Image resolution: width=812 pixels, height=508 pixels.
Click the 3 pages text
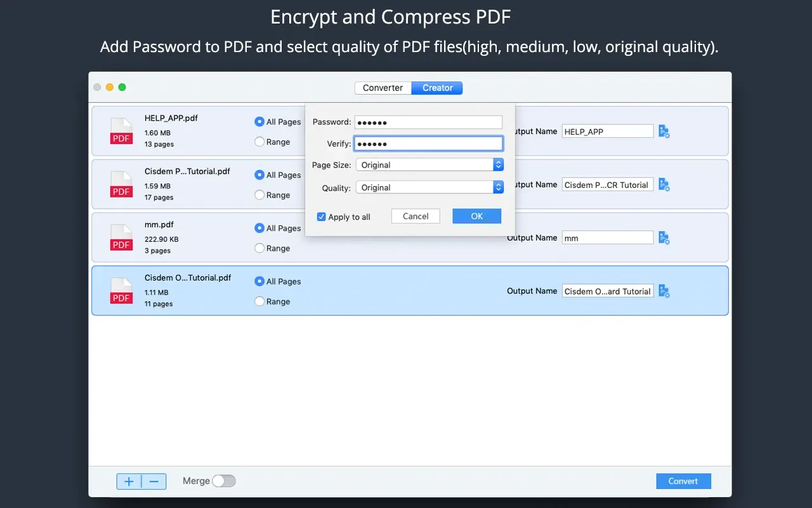tap(157, 251)
